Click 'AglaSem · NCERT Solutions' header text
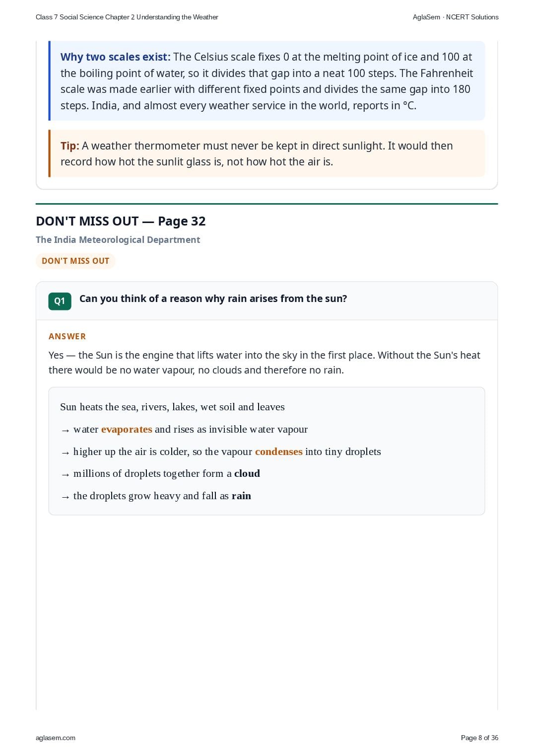Viewport: 534px width, 756px height. tap(456, 17)
